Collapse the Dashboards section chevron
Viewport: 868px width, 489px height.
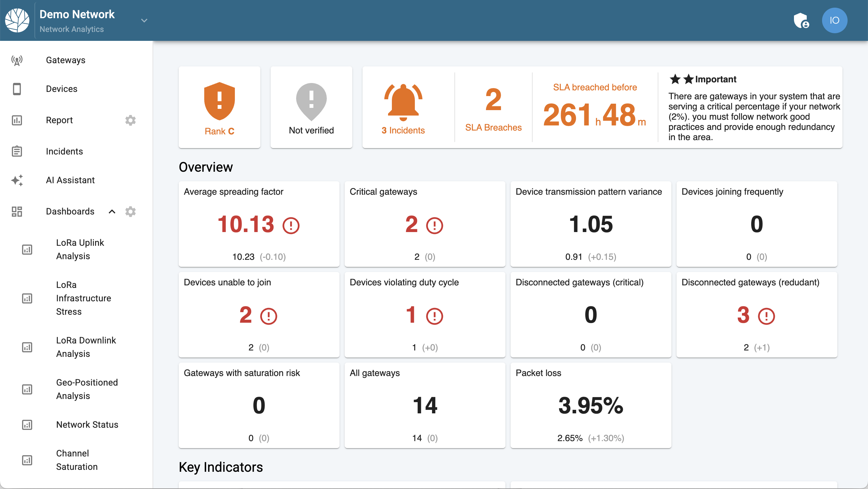pyautogui.click(x=112, y=211)
